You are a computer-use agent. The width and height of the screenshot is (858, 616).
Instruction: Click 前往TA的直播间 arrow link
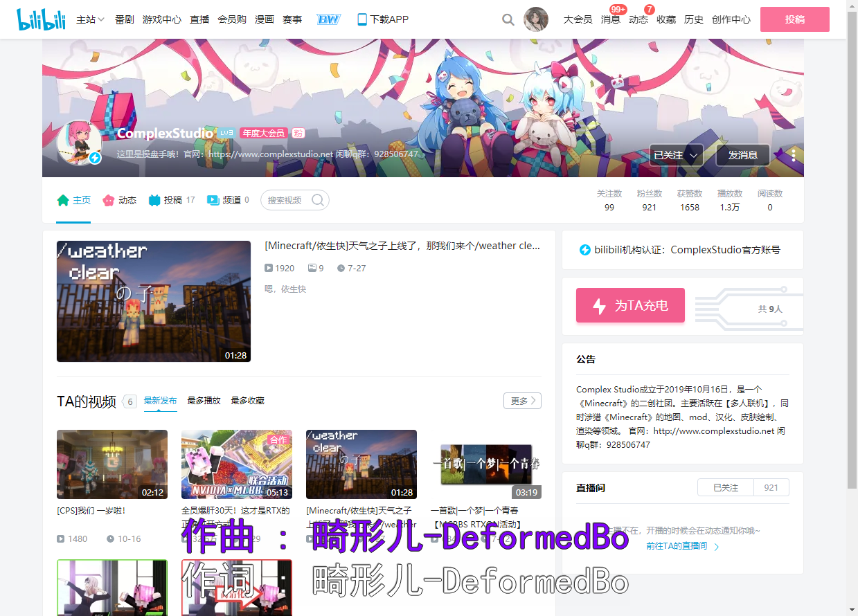682,546
